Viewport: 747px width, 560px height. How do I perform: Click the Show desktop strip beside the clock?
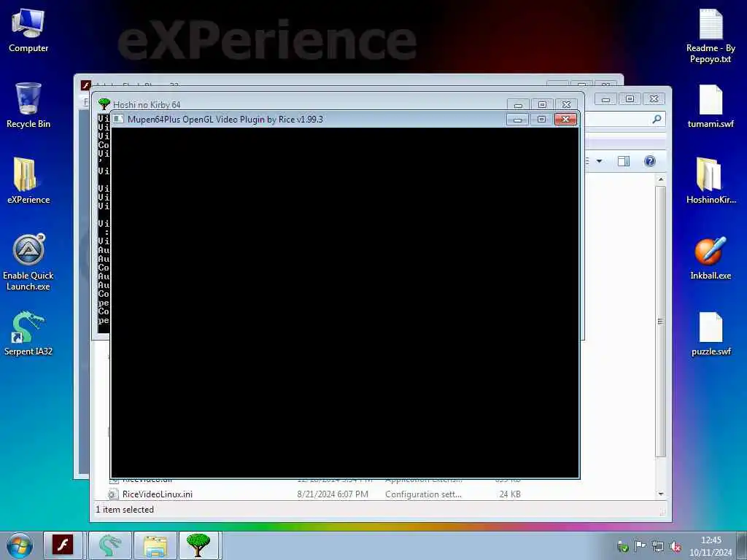pyautogui.click(x=743, y=545)
